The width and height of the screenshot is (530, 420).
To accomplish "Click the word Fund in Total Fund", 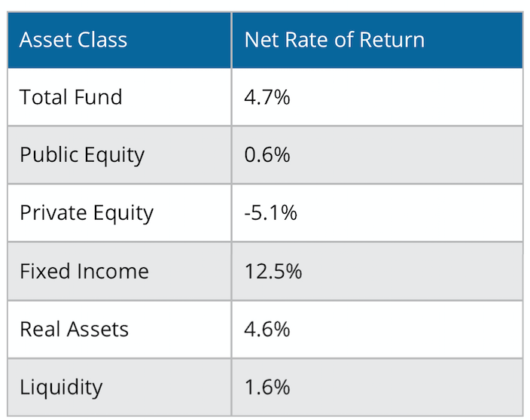I will [x=98, y=97].
